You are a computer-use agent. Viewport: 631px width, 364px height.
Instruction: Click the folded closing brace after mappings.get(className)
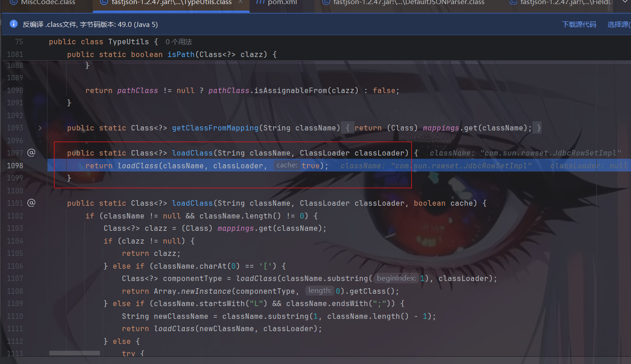coord(539,128)
